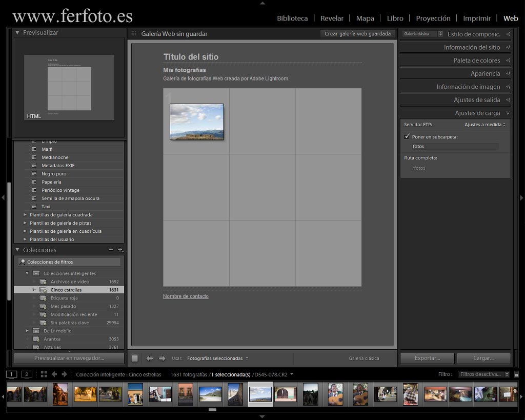This screenshot has height=420, width=525.
Task: Click the stop preview square icon
Action: coord(135,358)
